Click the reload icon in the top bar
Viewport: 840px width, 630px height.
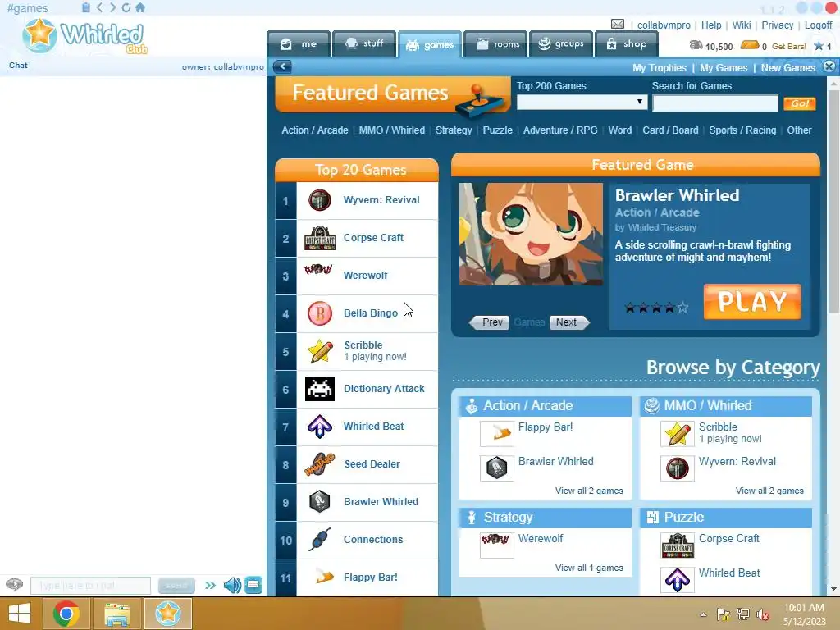pos(126,7)
